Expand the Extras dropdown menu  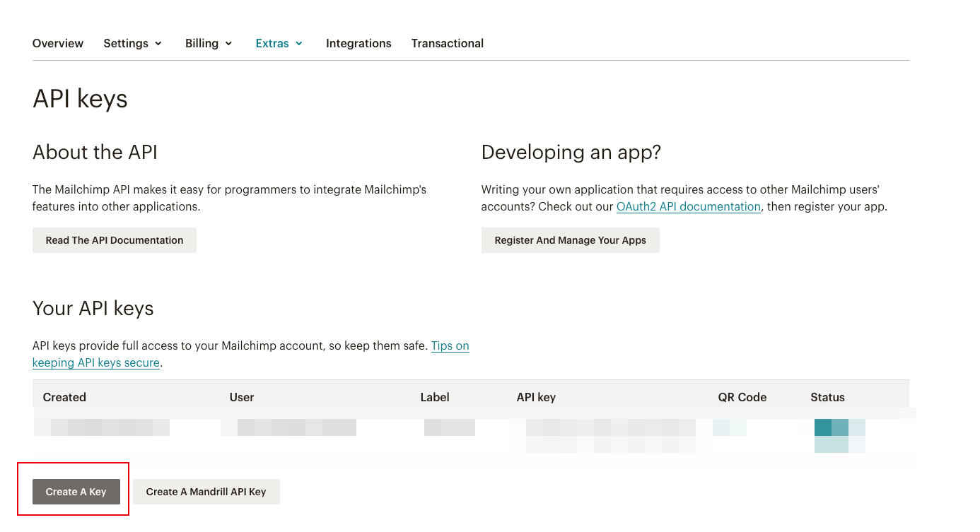click(279, 43)
